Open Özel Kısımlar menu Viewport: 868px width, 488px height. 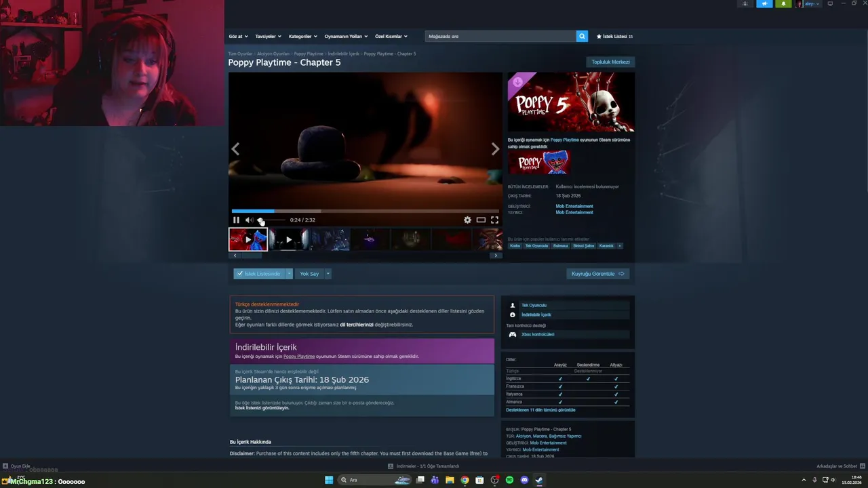point(391,36)
